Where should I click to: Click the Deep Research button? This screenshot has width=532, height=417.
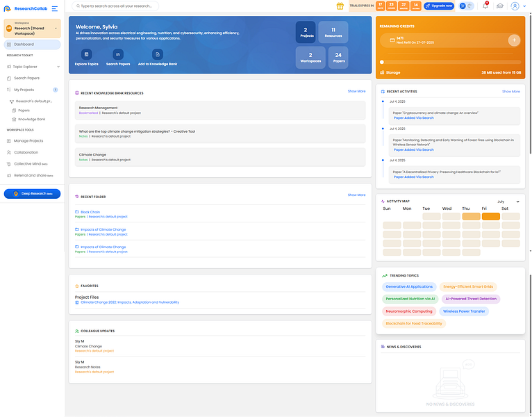click(x=32, y=194)
